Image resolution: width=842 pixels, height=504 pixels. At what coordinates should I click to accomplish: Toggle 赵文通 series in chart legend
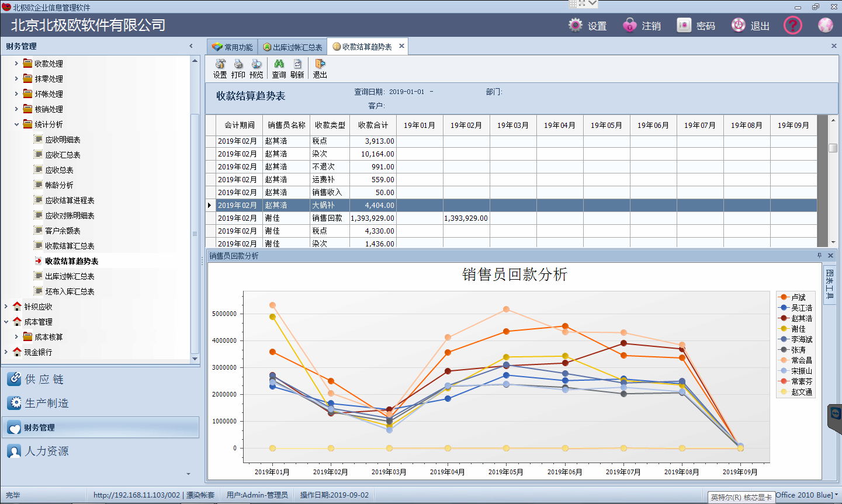click(796, 392)
